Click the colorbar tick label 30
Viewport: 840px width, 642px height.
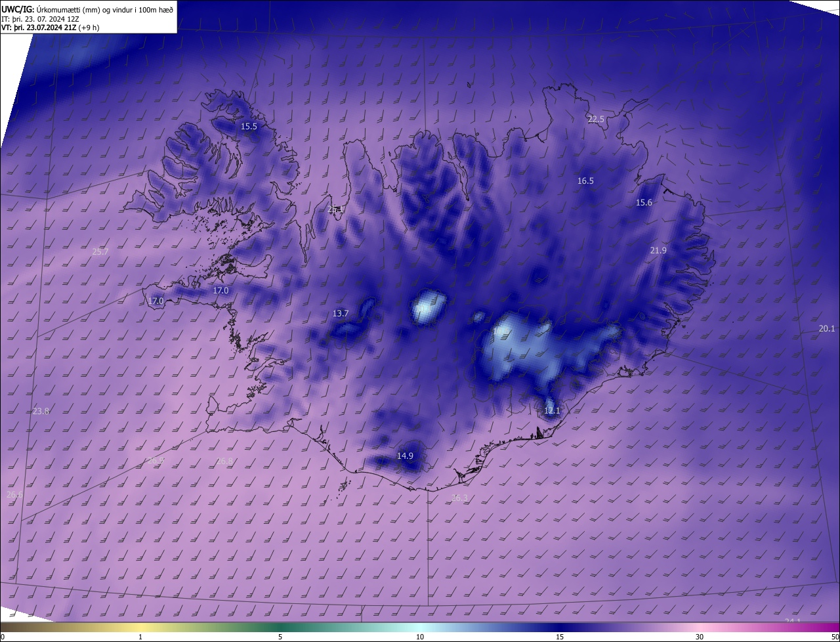(700, 637)
